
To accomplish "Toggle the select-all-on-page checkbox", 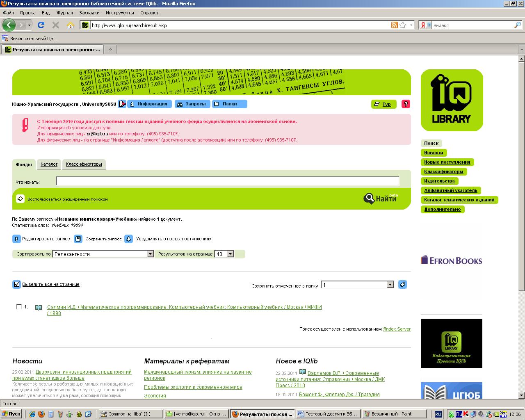I will click(16, 284).
